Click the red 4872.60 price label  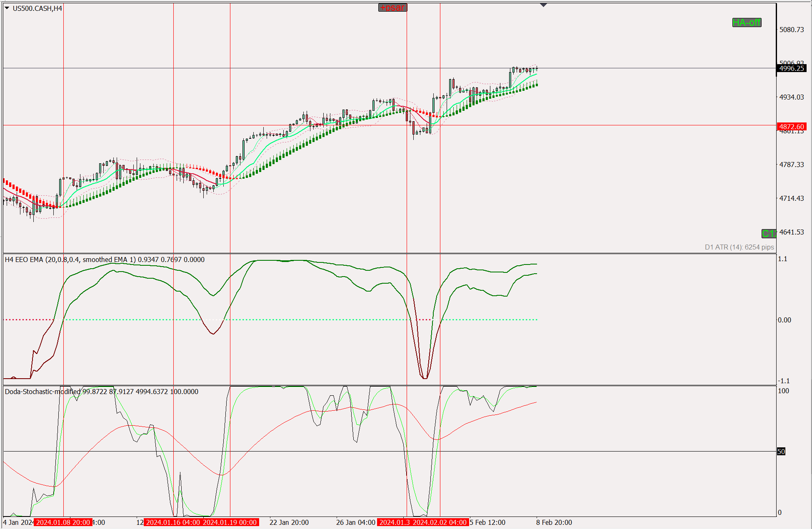coord(792,127)
